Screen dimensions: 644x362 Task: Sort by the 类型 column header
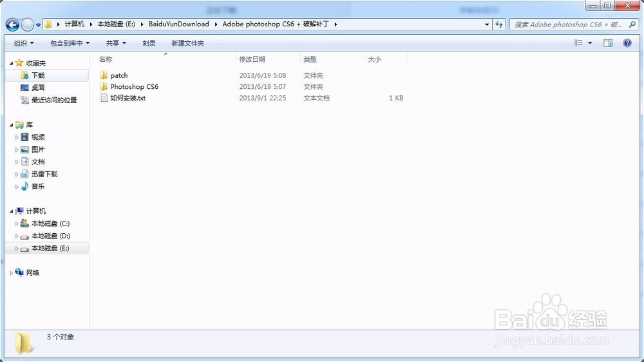point(310,59)
